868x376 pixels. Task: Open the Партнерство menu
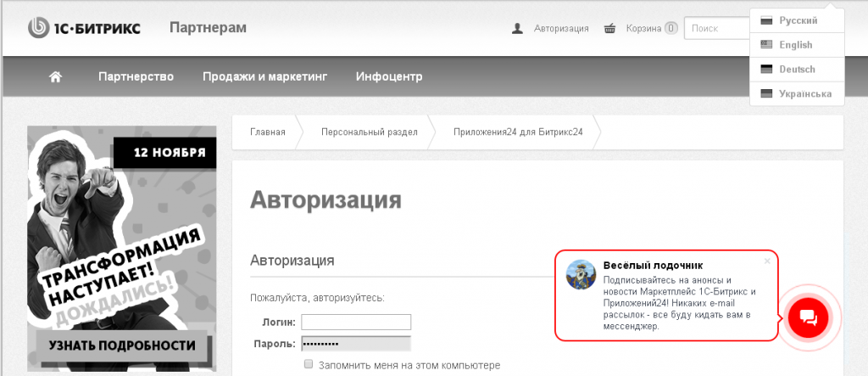pyautogui.click(x=136, y=76)
